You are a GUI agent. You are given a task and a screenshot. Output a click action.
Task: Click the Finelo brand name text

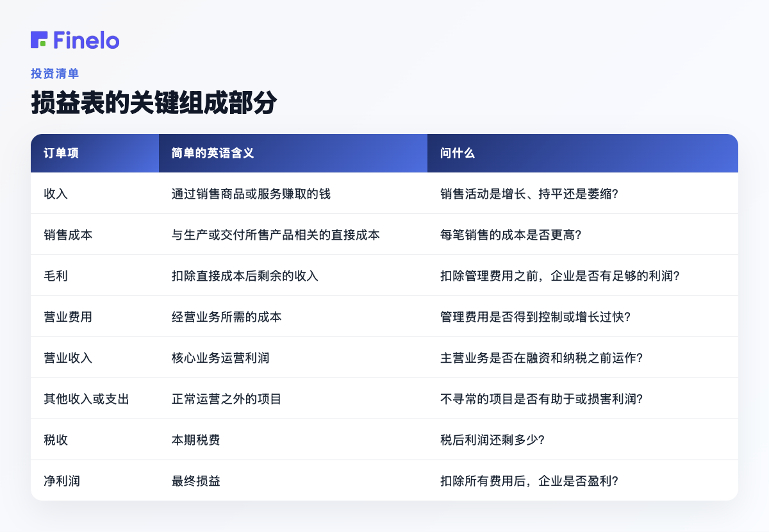pyautogui.click(x=87, y=40)
